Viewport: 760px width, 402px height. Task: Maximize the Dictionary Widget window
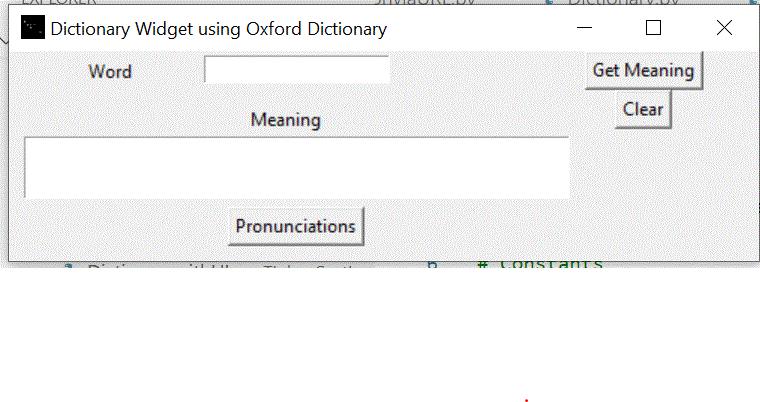pos(653,28)
